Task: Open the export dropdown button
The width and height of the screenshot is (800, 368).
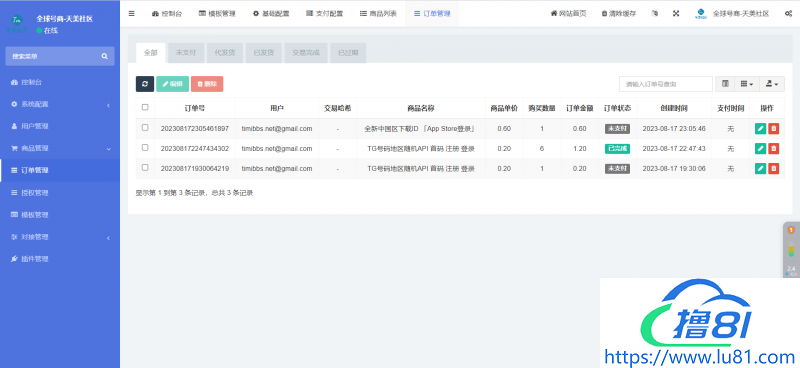Action: pos(772,84)
